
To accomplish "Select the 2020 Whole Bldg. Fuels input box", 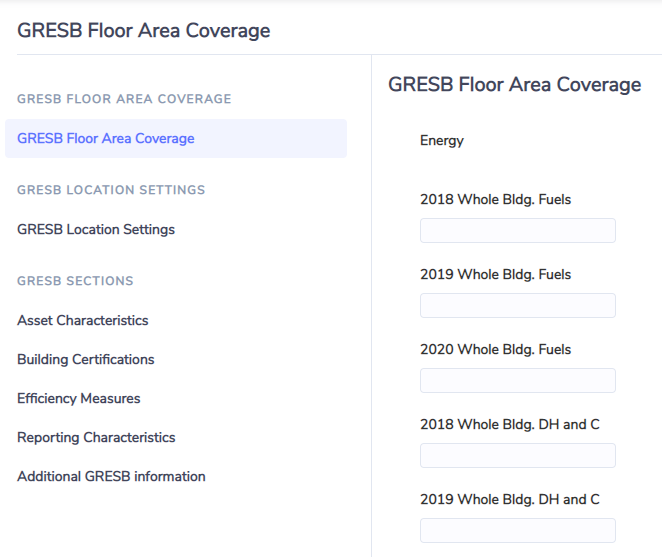I will (x=518, y=380).
